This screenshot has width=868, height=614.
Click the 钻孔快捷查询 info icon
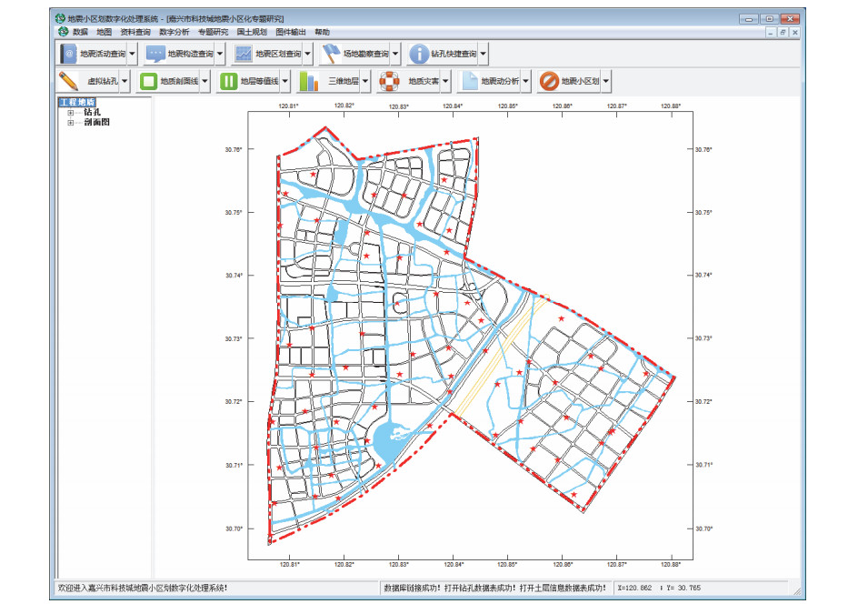click(x=418, y=55)
